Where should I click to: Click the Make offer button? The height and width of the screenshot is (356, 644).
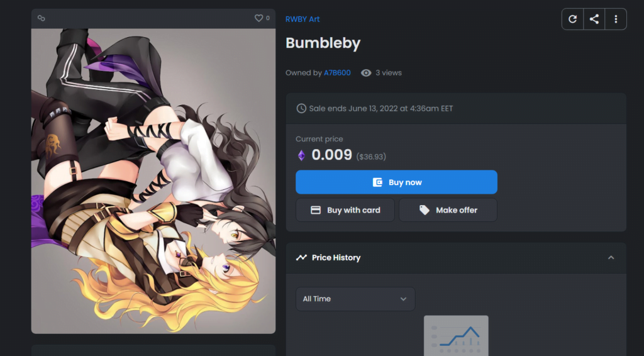tap(448, 210)
